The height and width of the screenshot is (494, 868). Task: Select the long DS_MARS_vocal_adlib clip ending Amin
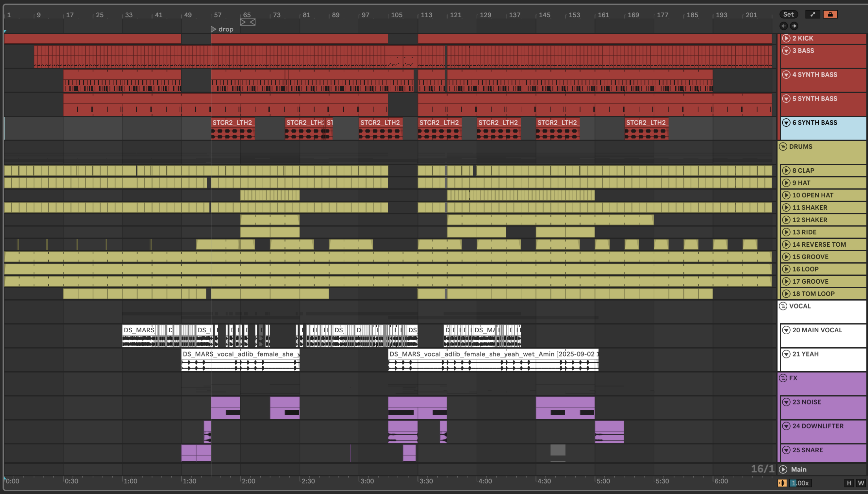[x=493, y=360]
